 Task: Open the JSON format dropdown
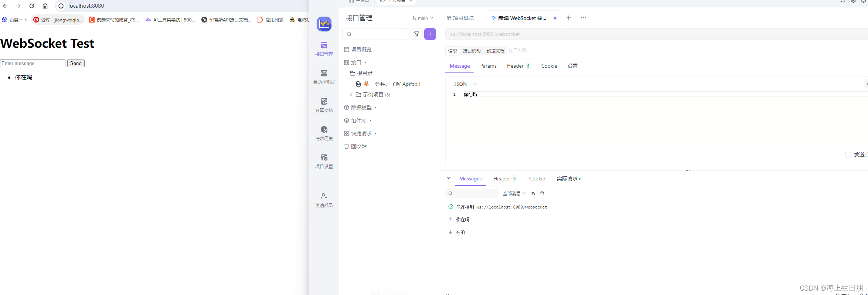pos(465,84)
